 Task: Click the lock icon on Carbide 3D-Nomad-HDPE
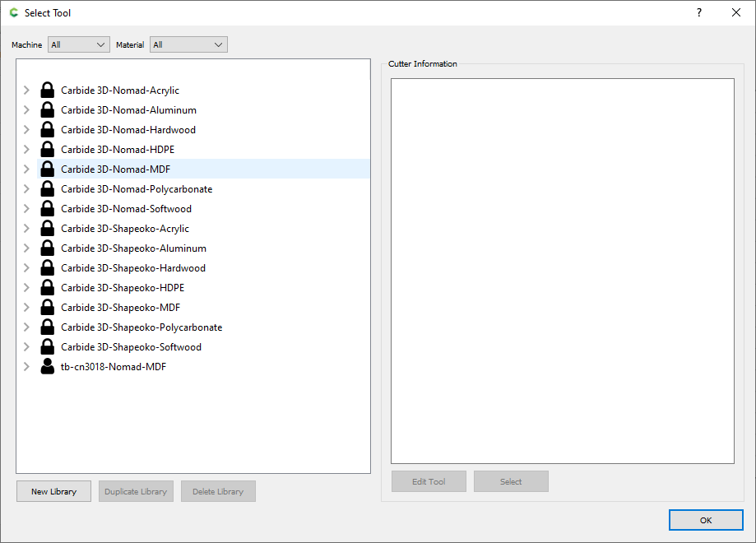[47, 149]
